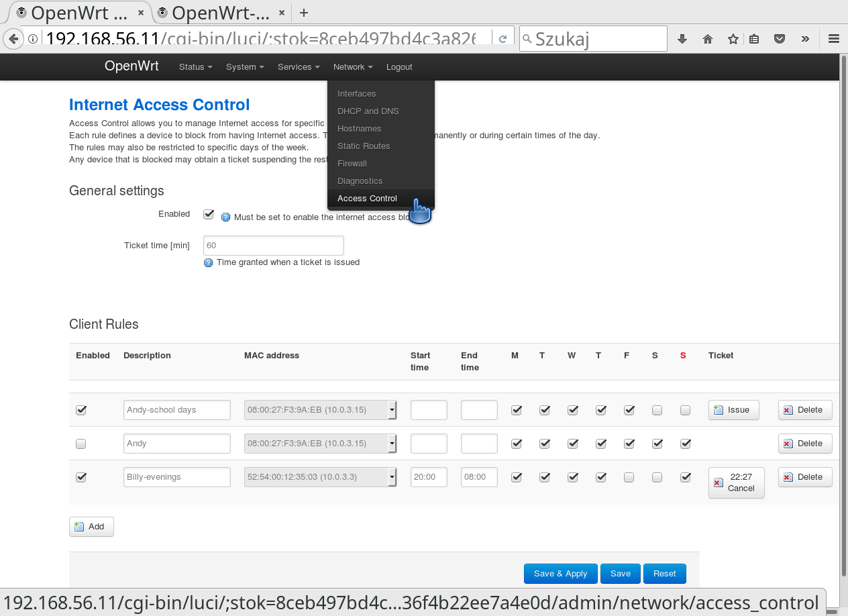Select DHCP and DNS menu entry
This screenshot has height=616, width=848.
pyautogui.click(x=381, y=111)
